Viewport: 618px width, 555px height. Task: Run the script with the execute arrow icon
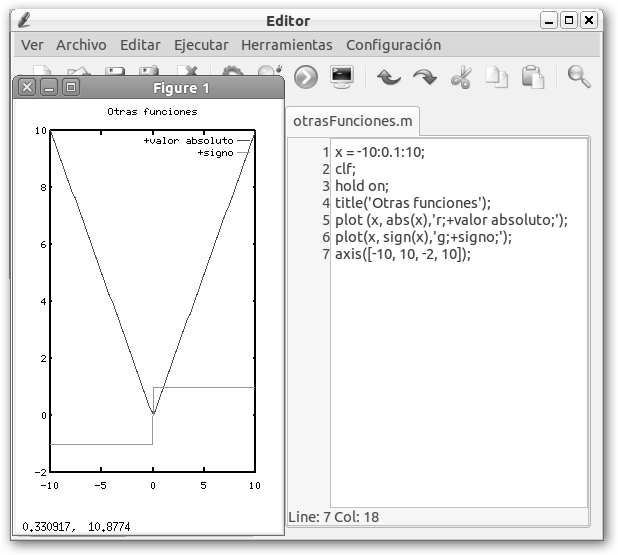point(306,78)
